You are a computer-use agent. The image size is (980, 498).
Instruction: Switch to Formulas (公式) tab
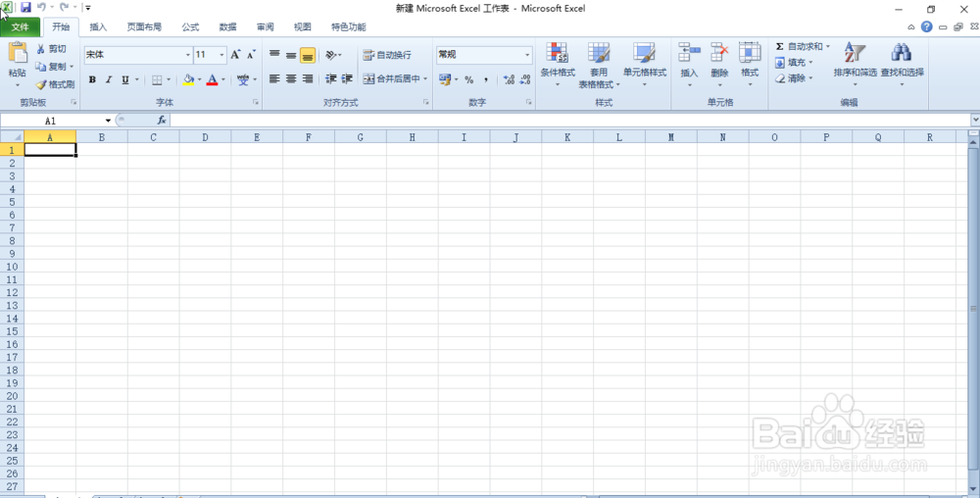pos(191,26)
